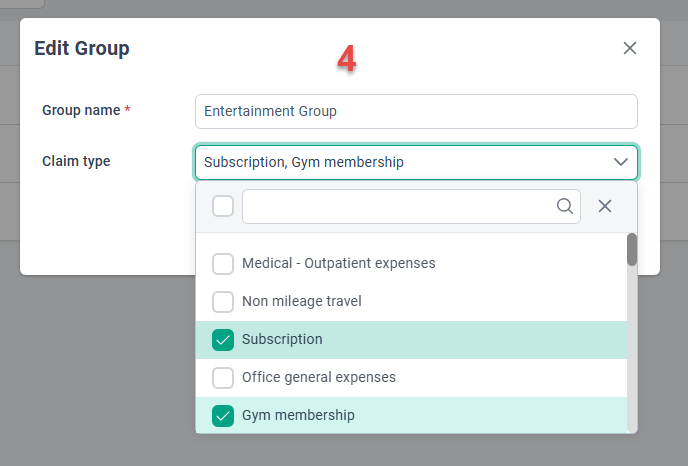Click the claim type search field
The image size is (688, 466).
tap(411, 206)
